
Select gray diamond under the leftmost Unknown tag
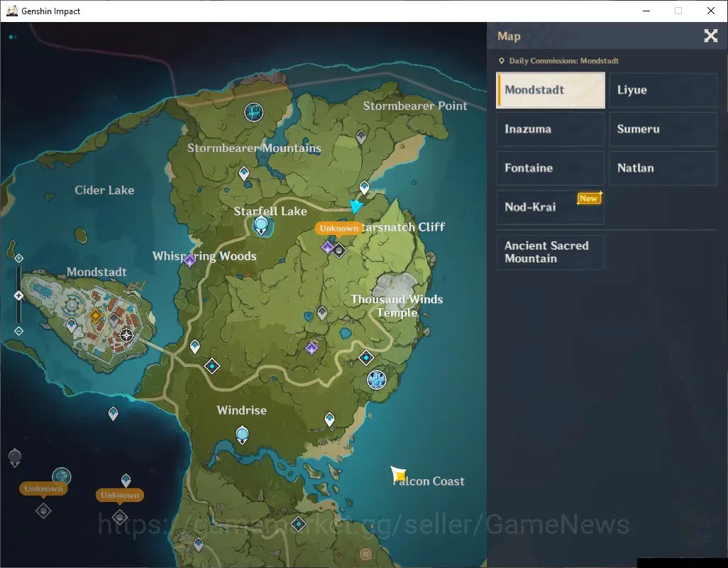click(x=43, y=511)
